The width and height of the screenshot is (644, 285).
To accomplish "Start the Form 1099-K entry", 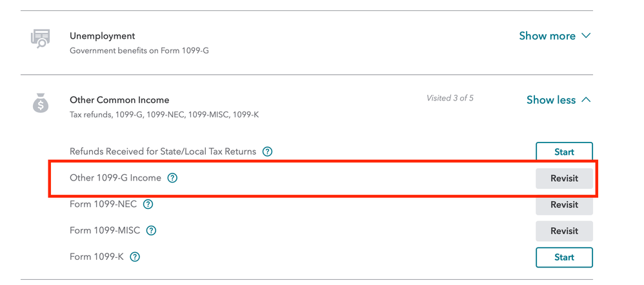I will [564, 257].
